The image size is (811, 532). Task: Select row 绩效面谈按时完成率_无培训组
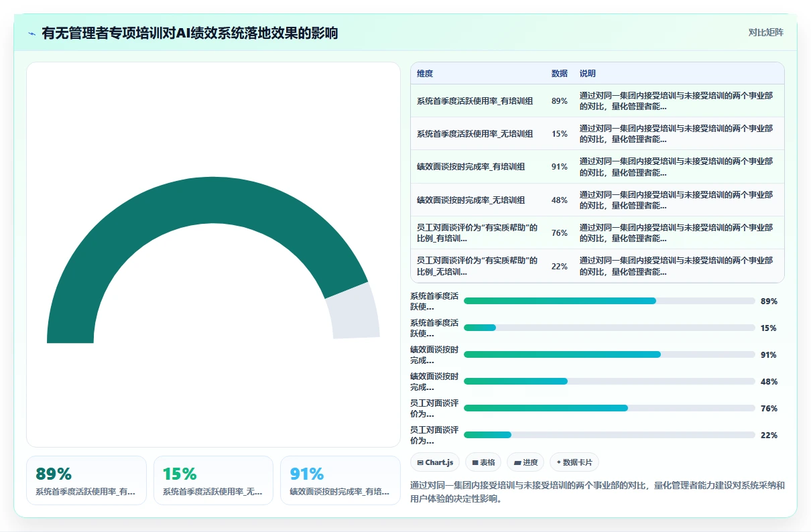[x=597, y=200]
